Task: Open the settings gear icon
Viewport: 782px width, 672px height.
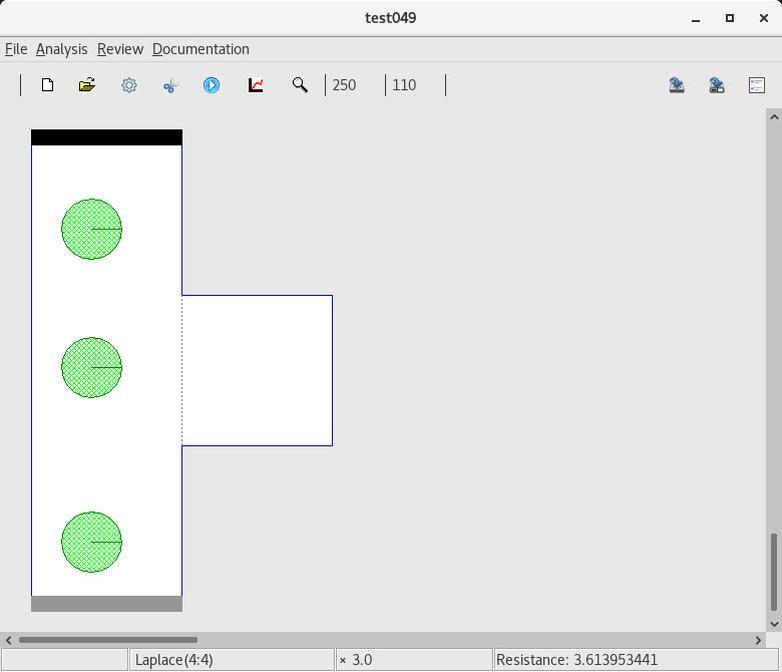Action: click(x=129, y=85)
